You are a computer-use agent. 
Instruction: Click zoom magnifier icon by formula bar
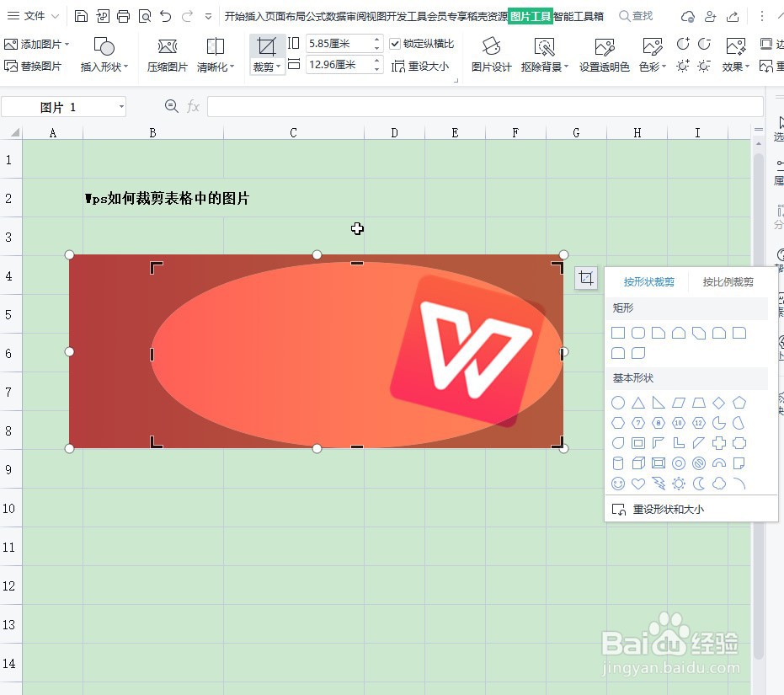click(x=171, y=106)
